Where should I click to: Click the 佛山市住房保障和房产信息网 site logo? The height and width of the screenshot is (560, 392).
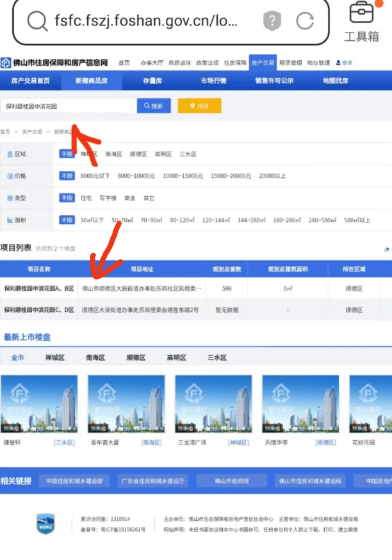pyautogui.click(x=6, y=63)
